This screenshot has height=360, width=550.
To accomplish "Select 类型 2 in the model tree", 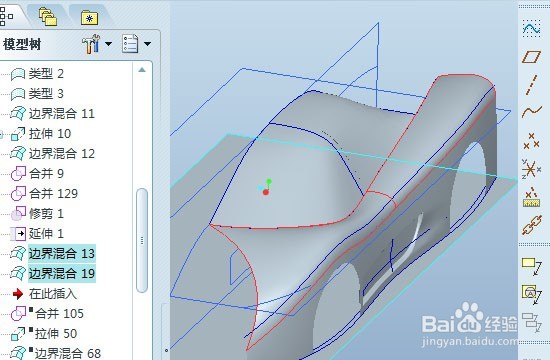I will pos(46,74).
